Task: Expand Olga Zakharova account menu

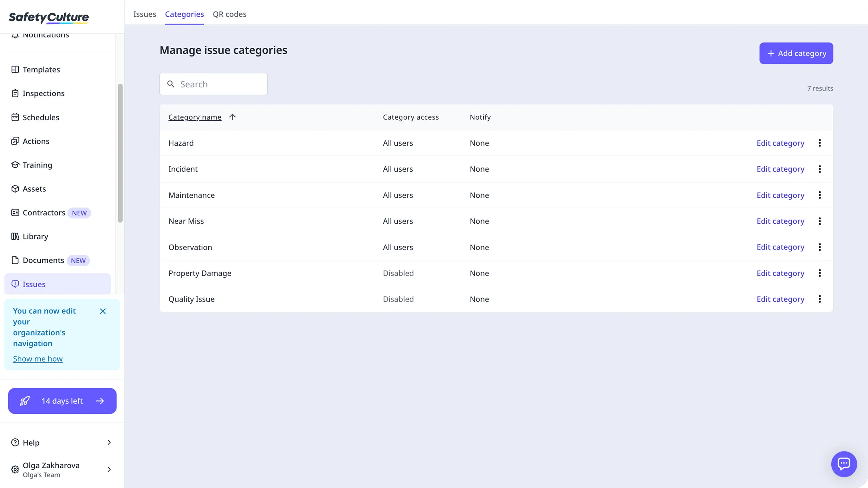Action: click(x=109, y=469)
